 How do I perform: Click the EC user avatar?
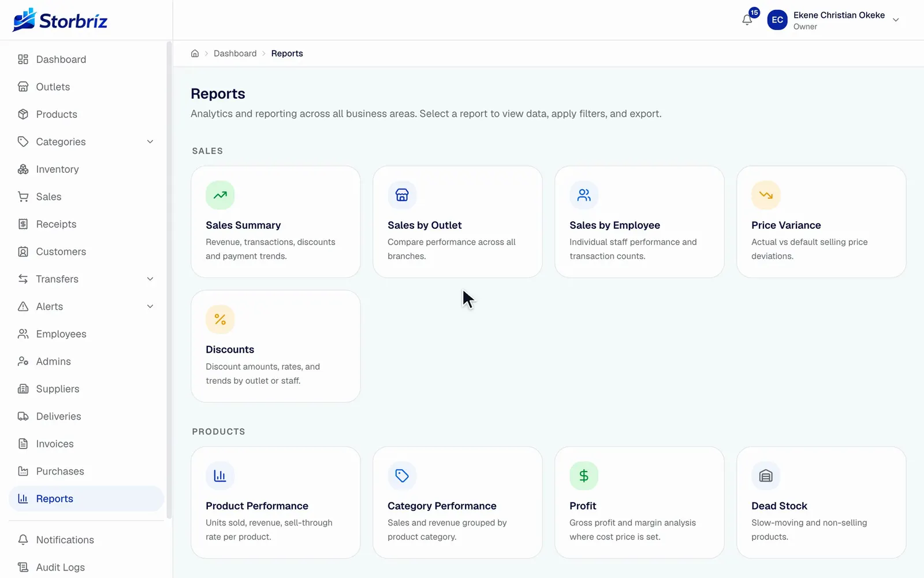[777, 20]
